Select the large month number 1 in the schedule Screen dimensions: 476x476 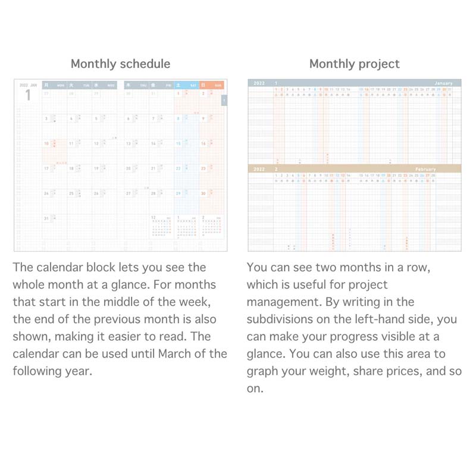pyautogui.click(x=27, y=95)
